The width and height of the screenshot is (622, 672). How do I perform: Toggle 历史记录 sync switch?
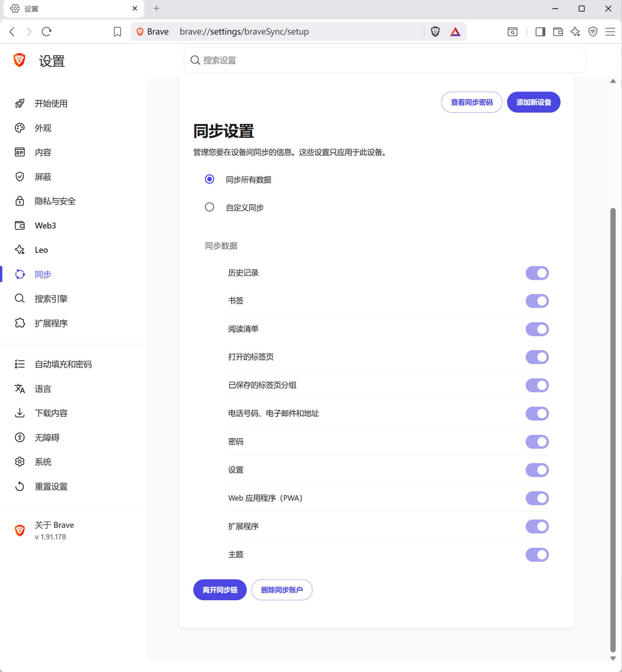[x=537, y=273]
